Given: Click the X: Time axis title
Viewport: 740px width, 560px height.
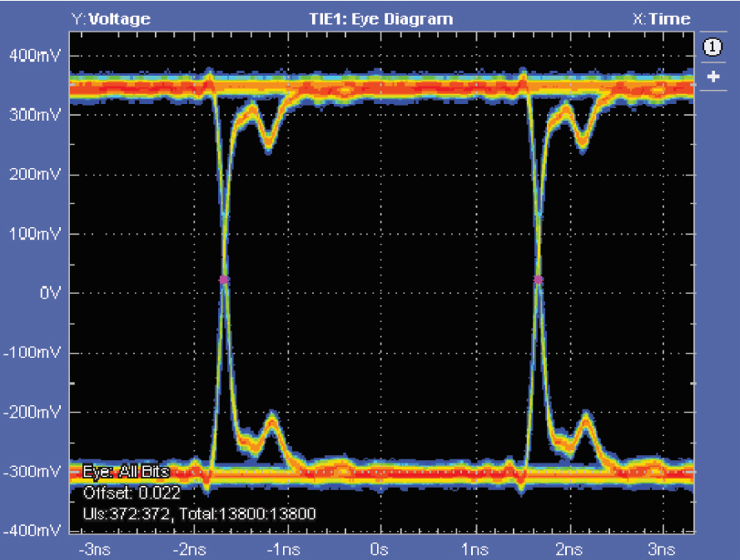Looking at the screenshot, I should (x=661, y=18).
